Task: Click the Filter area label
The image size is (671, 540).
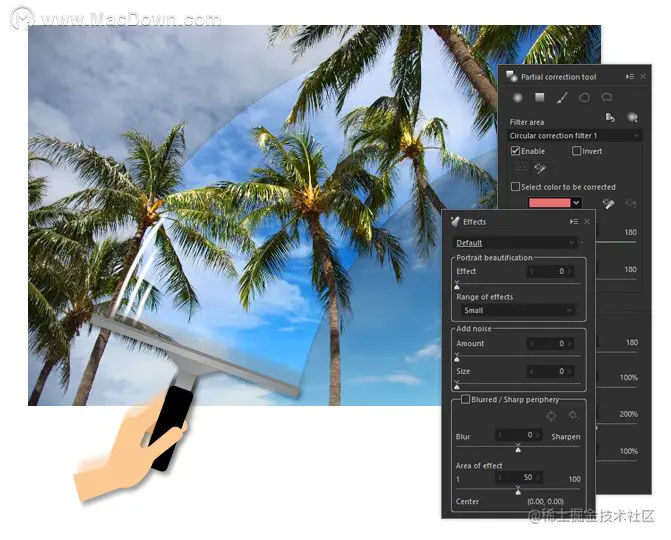Action: tap(527, 122)
